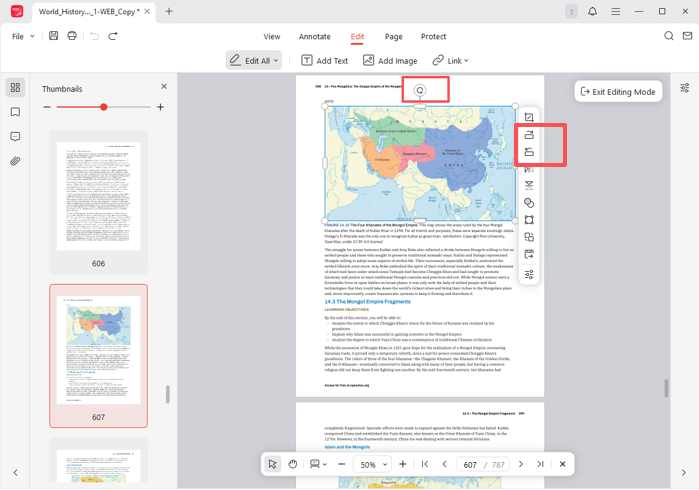Undo the last action
Viewport: 699px width, 490px height.
94,36
